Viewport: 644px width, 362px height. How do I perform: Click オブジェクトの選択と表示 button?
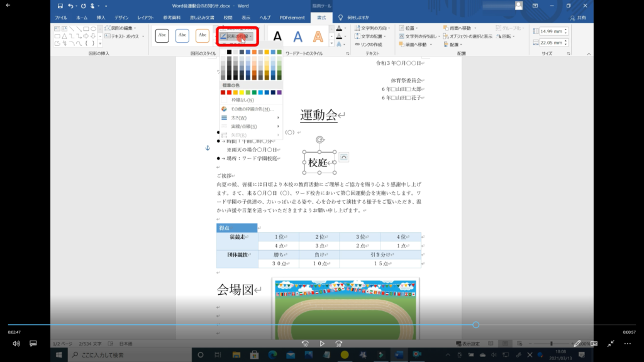469,36
